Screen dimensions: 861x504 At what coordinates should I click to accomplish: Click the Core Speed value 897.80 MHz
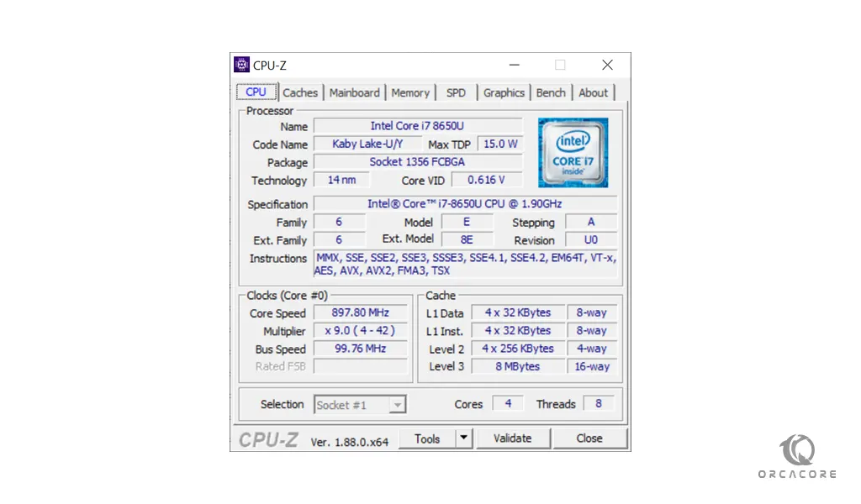click(360, 312)
